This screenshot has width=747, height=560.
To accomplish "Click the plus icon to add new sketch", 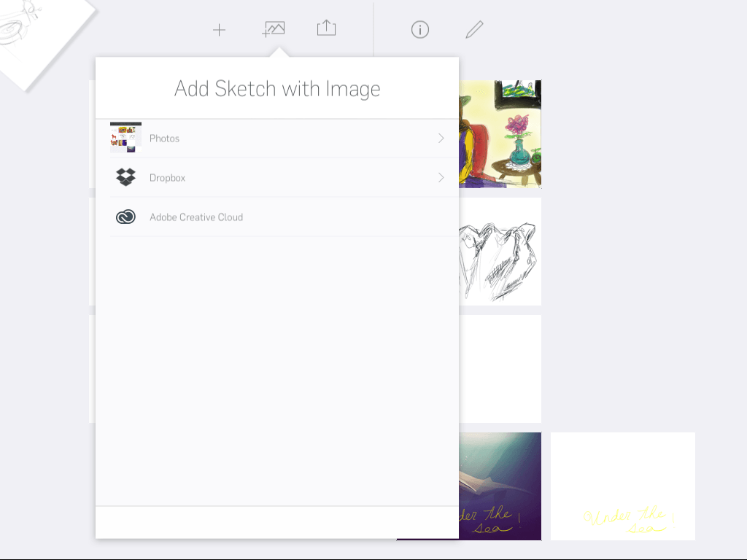I will pos(219,30).
